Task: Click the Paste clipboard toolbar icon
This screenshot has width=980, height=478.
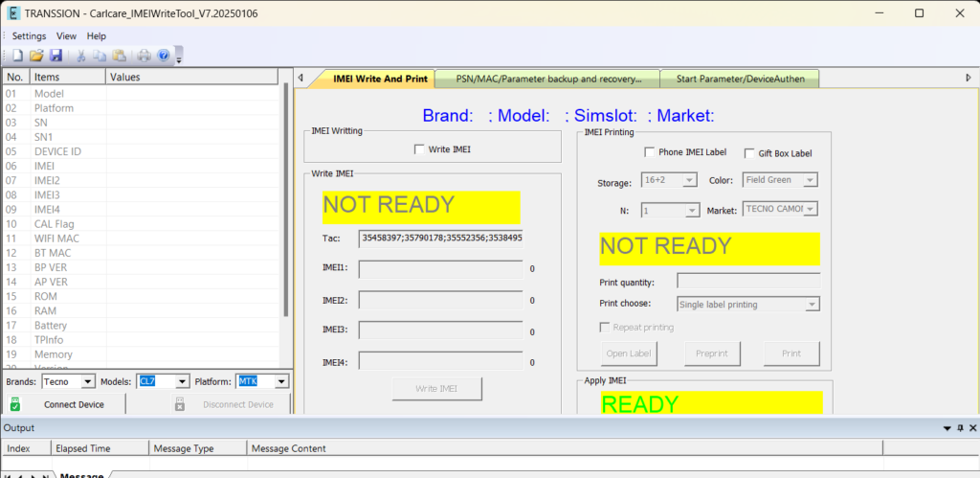Action: pos(120,56)
